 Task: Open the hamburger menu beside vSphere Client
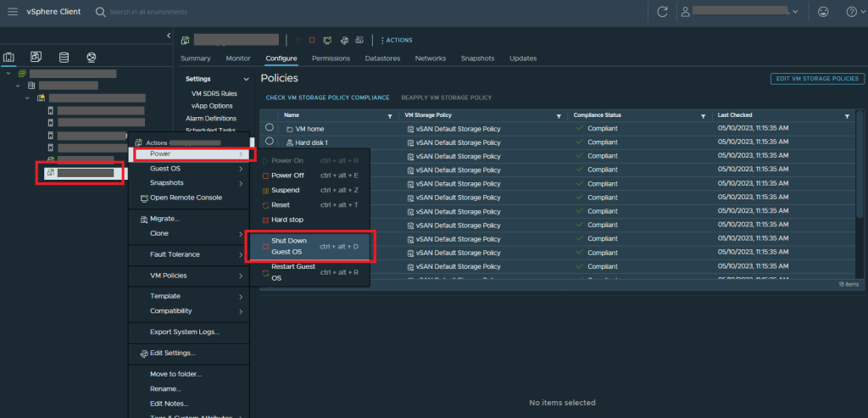pos(13,12)
